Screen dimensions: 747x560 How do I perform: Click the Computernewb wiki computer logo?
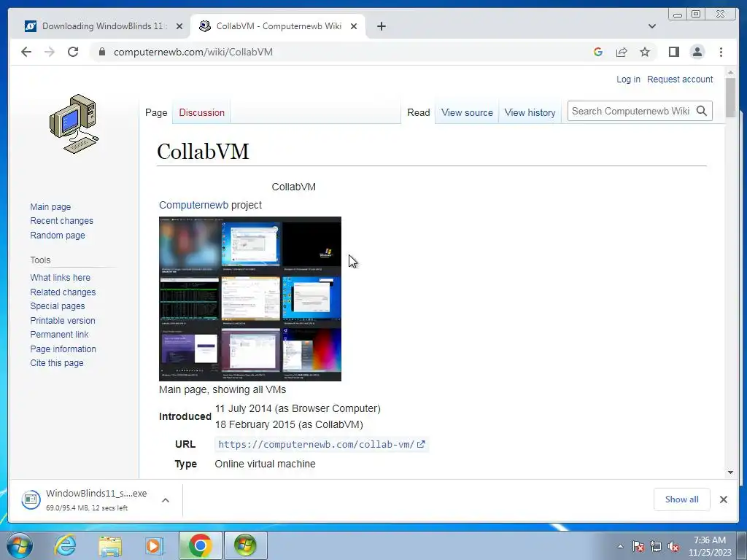[74, 124]
